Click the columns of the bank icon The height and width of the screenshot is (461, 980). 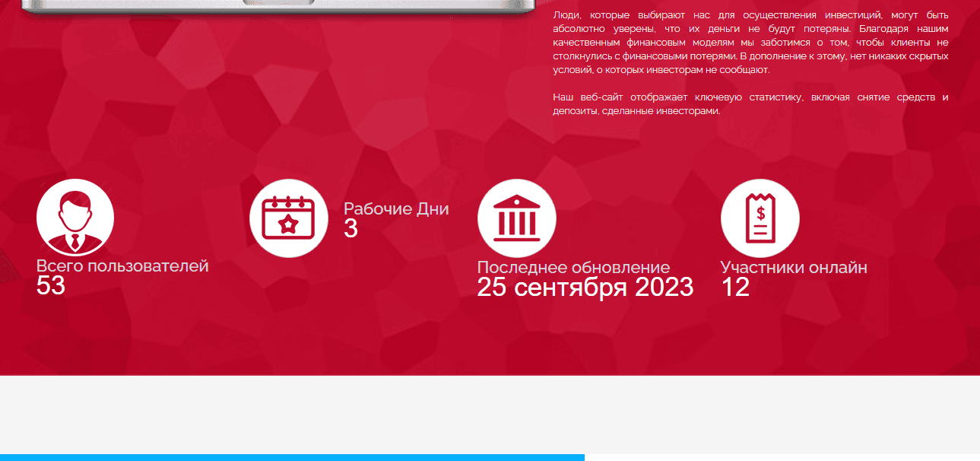tap(517, 223)
